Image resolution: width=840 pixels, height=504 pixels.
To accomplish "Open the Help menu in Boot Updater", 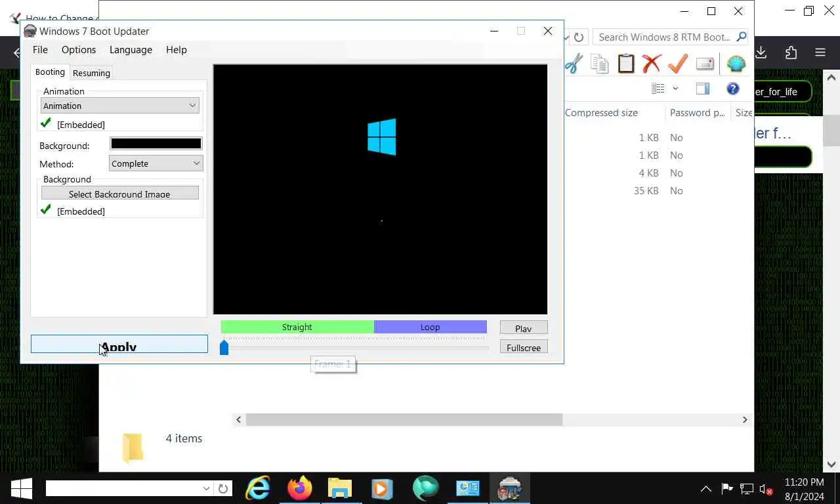I will pos(177,50).
